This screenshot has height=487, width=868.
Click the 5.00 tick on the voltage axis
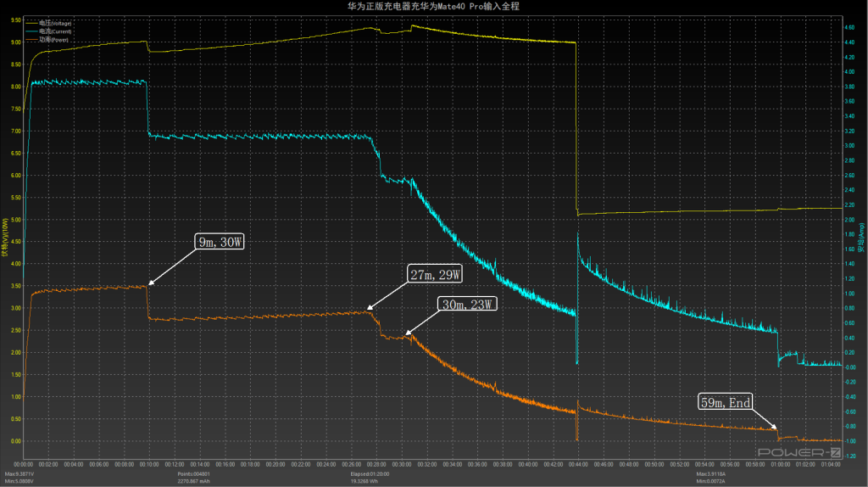tap(15, 220)
